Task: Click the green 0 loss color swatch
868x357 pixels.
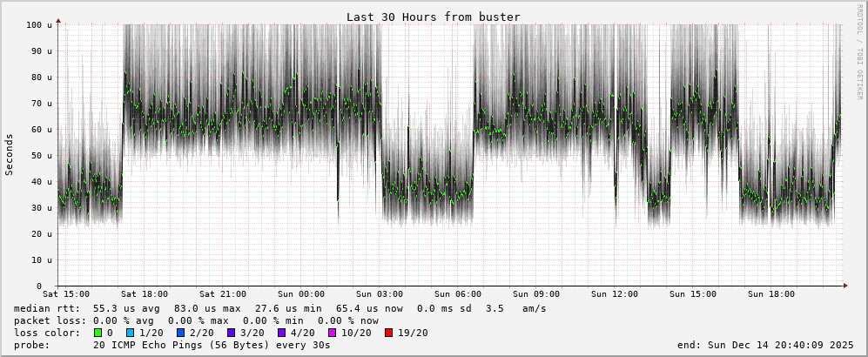Action: 98,333
